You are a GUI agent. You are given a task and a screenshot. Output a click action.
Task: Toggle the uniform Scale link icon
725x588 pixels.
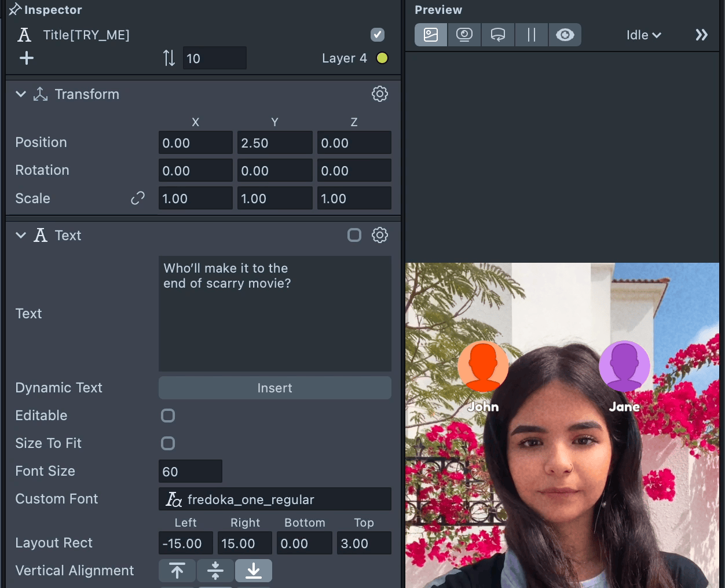pyautogui.click(x=138, y=199)
